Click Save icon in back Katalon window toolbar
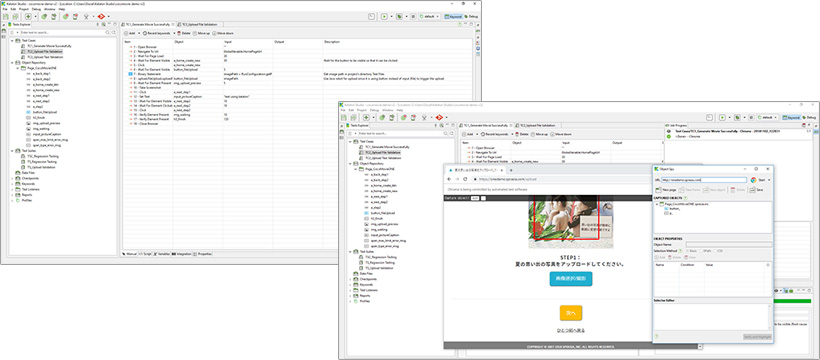Viewport: 820px width, 360px height. pos(6,16)
